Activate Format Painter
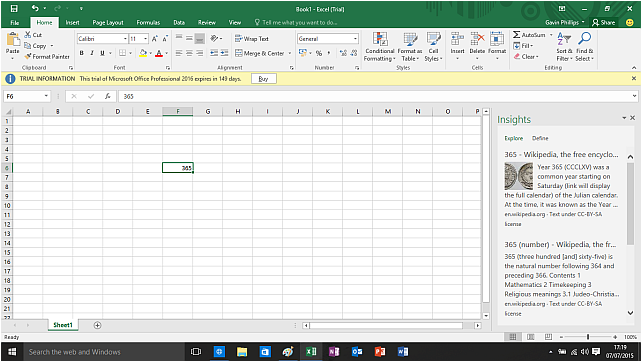The height and width of the screenshot is (361, 641). click(x=47, y=56)
